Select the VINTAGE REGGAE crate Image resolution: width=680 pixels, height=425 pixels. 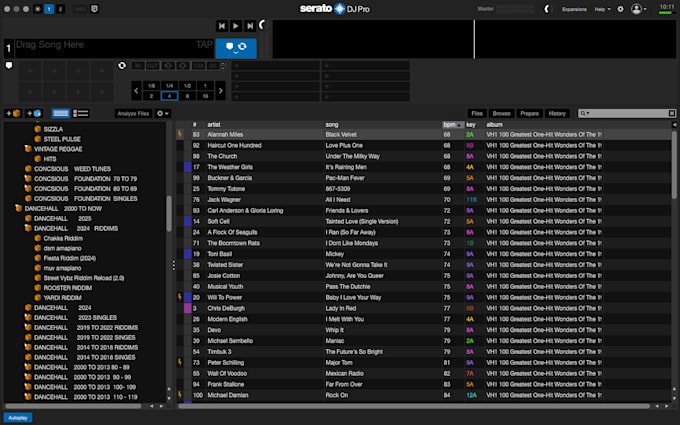[x=58, y=149]
